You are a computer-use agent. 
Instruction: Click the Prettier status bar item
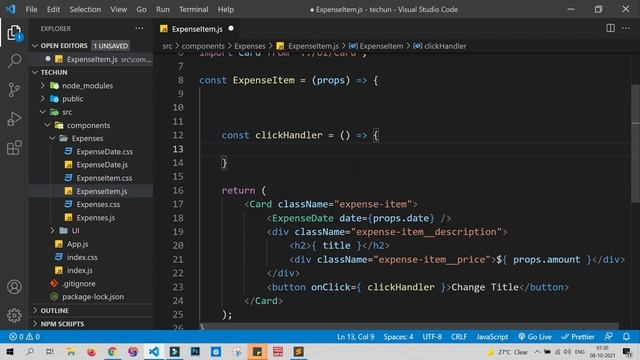[x=578, y=337]
